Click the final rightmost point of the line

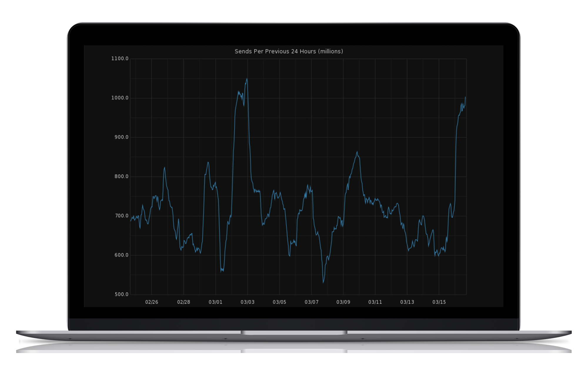point(465,97)
